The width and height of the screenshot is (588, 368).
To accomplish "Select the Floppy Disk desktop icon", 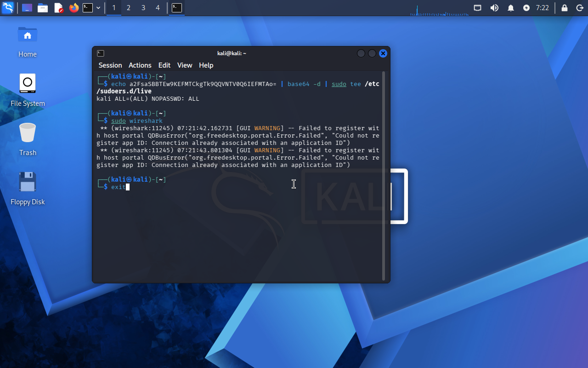I will [x=28, y=189].
